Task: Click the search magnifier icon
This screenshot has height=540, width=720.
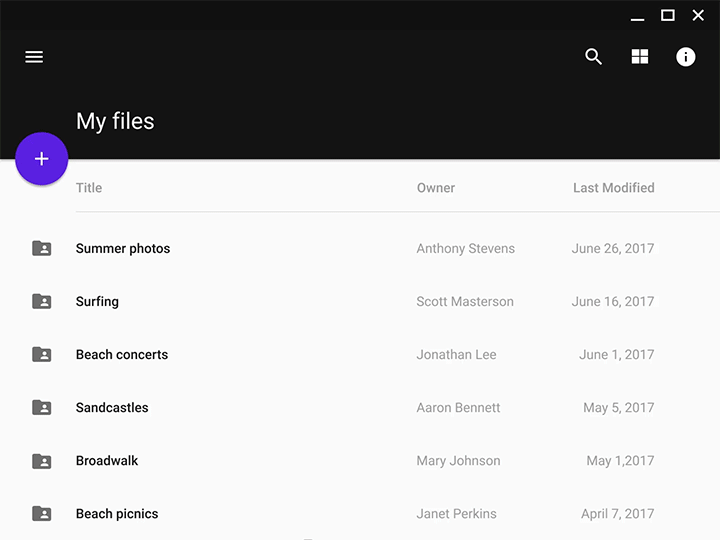Action: tap(594, 57)
